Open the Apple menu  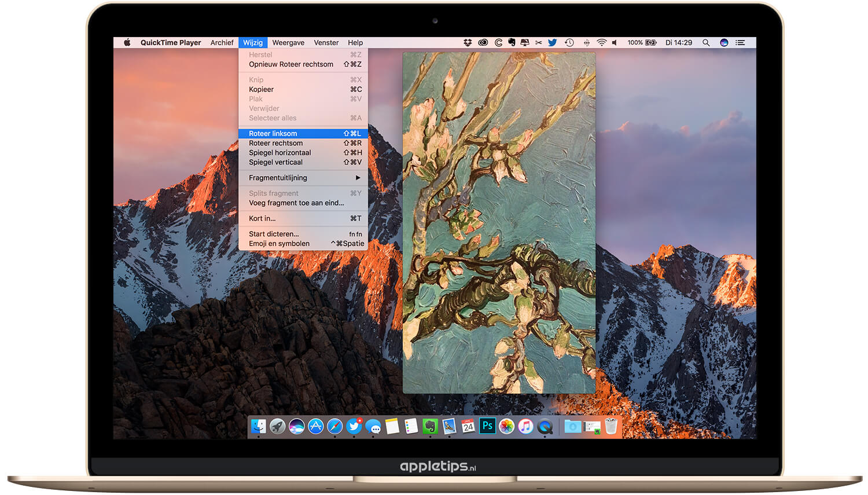(127, 42)
